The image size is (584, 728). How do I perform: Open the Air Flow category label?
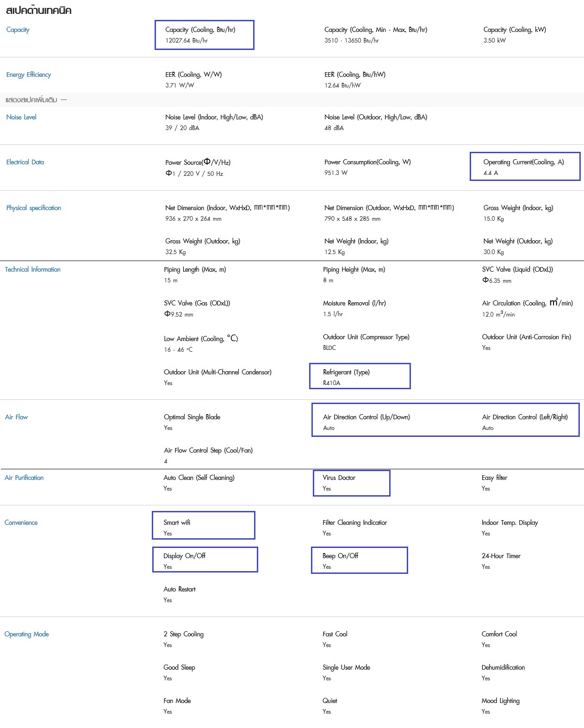point(16,417)
